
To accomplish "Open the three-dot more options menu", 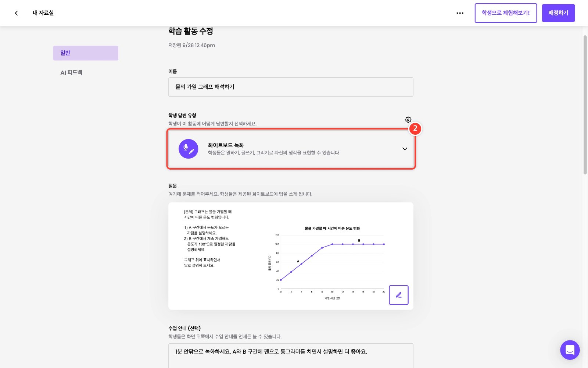I will [x=460, y=13].
